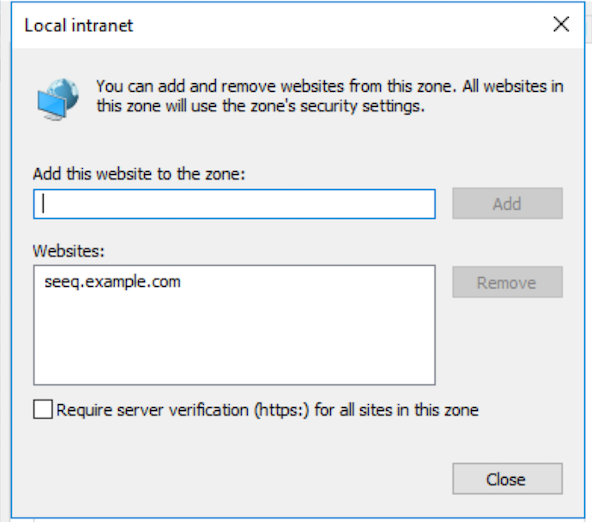This screenshot has width=592, height=522.
Task: Select seeq.example.com in the Websites list
Action: click(x=113, y=282)
